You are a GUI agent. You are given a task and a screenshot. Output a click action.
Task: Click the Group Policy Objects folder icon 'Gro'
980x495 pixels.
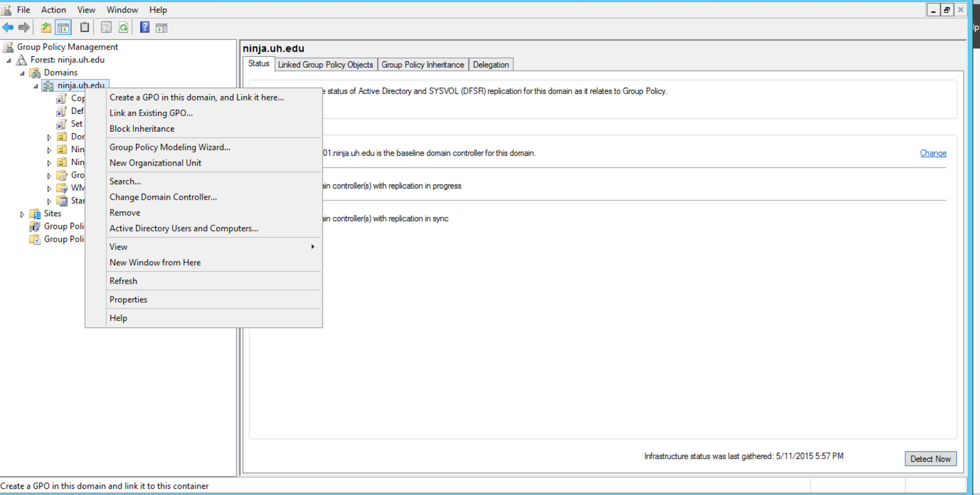click(x=62, y=176)
